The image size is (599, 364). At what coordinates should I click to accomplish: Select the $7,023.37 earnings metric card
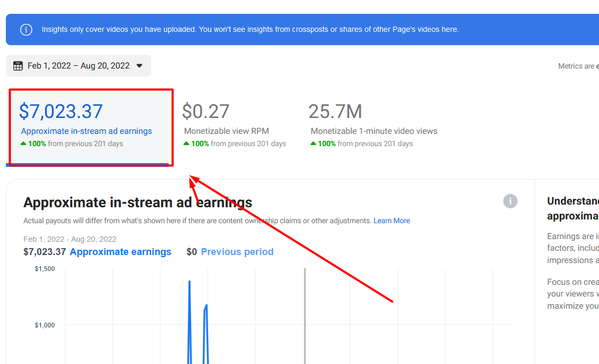pos(89,128)
